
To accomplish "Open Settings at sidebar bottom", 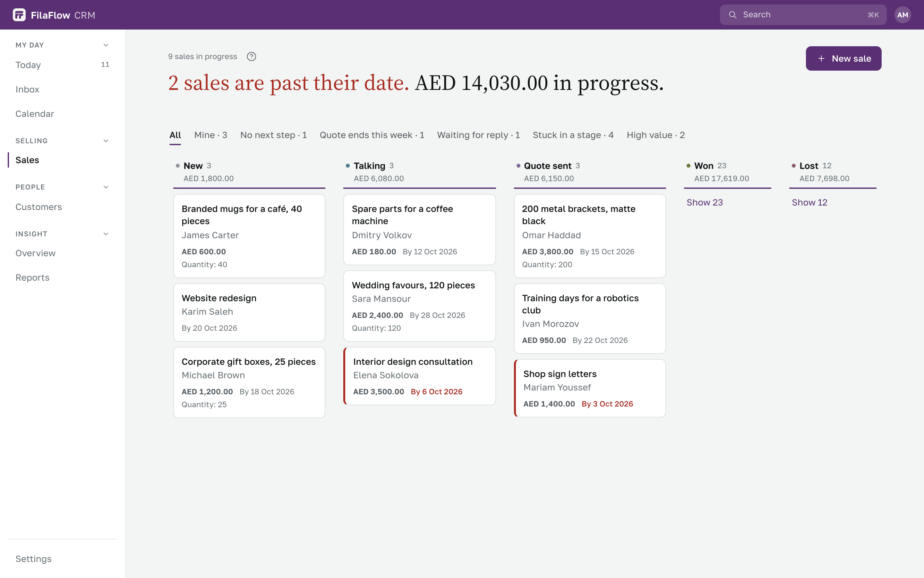I will pyautogui.click(x=63, y=559).
